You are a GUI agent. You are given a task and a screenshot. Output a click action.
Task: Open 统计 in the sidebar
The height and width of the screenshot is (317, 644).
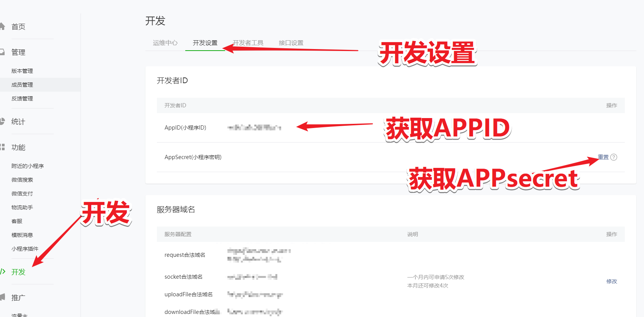tap(18, 122)
